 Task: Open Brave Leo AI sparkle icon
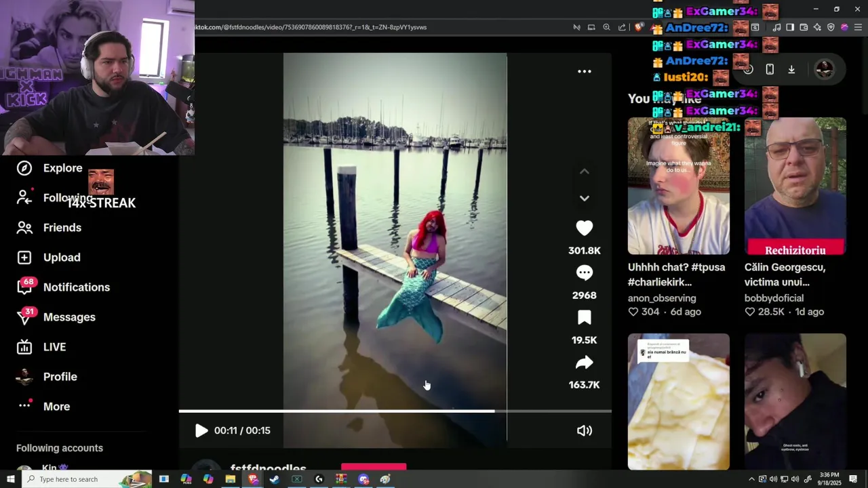817,27
